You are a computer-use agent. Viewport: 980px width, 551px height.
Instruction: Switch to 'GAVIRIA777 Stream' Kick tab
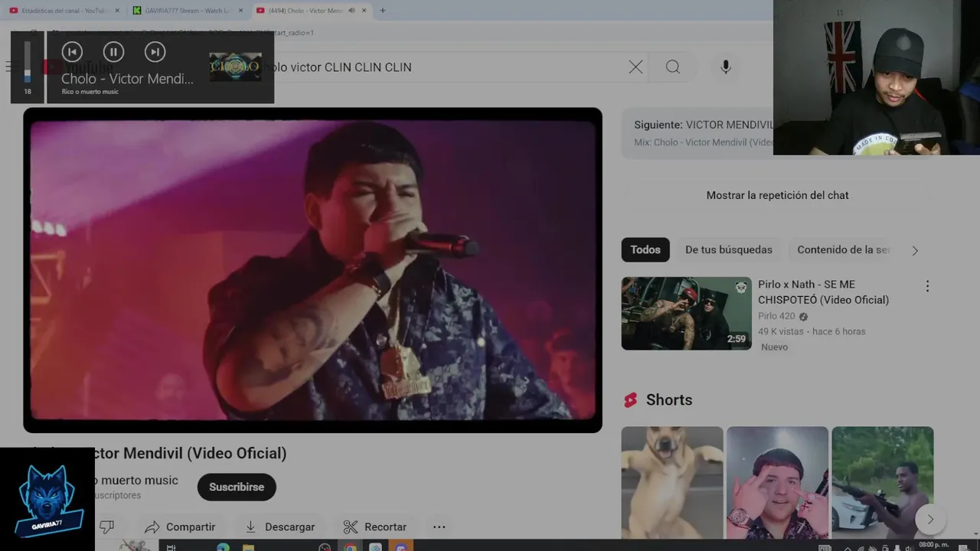[x=186, y=11]
